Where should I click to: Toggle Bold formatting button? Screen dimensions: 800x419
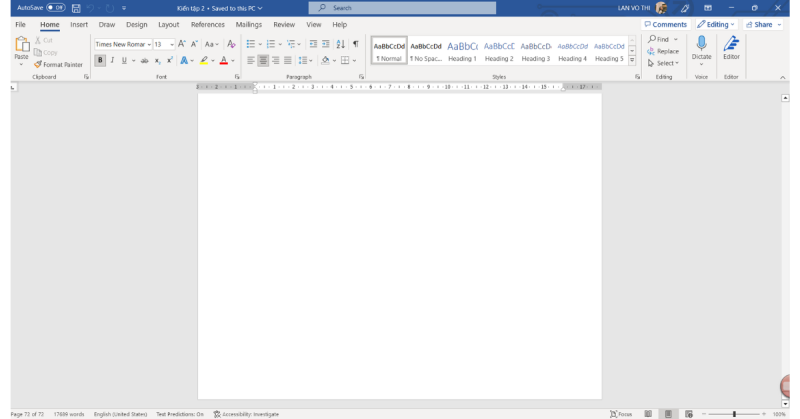(100, 60)
